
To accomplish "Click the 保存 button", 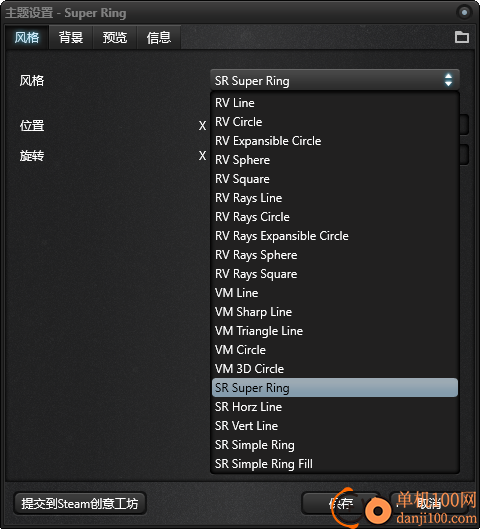I will [x=341, y=503].
